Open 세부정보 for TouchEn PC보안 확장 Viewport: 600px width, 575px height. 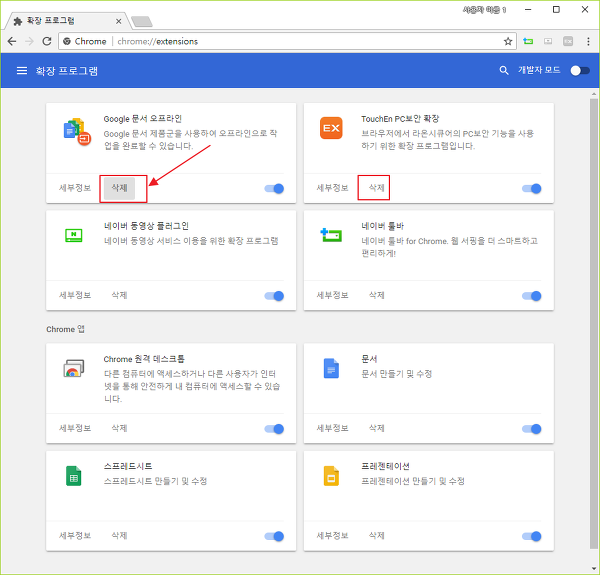click(333, 188)
